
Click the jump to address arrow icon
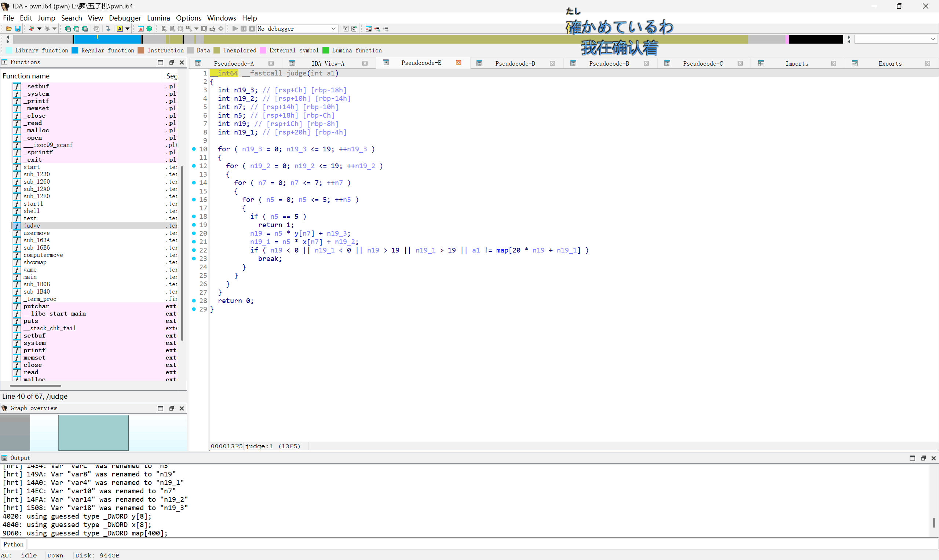108,29
